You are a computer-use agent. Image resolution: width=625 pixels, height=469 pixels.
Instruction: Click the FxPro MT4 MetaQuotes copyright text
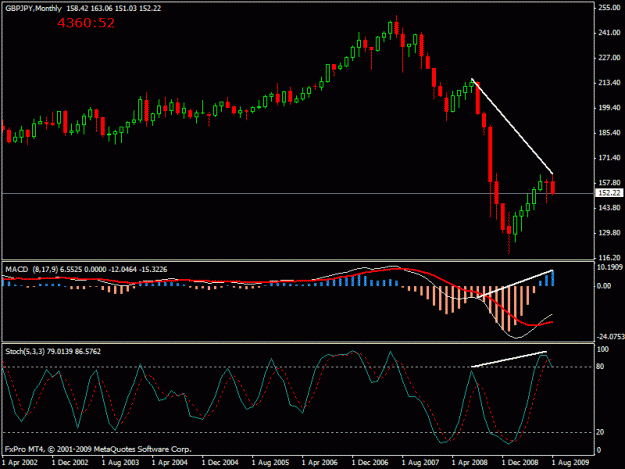98,449
